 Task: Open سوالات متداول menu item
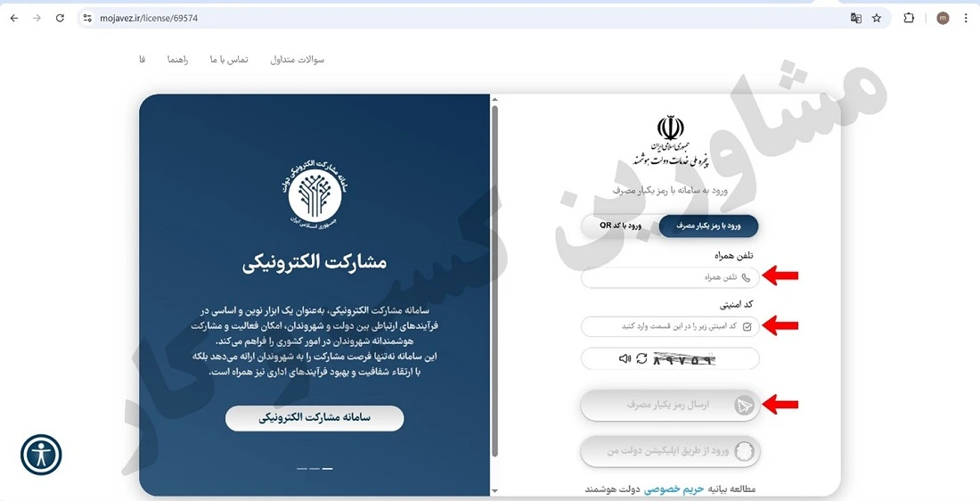[298, 60]
